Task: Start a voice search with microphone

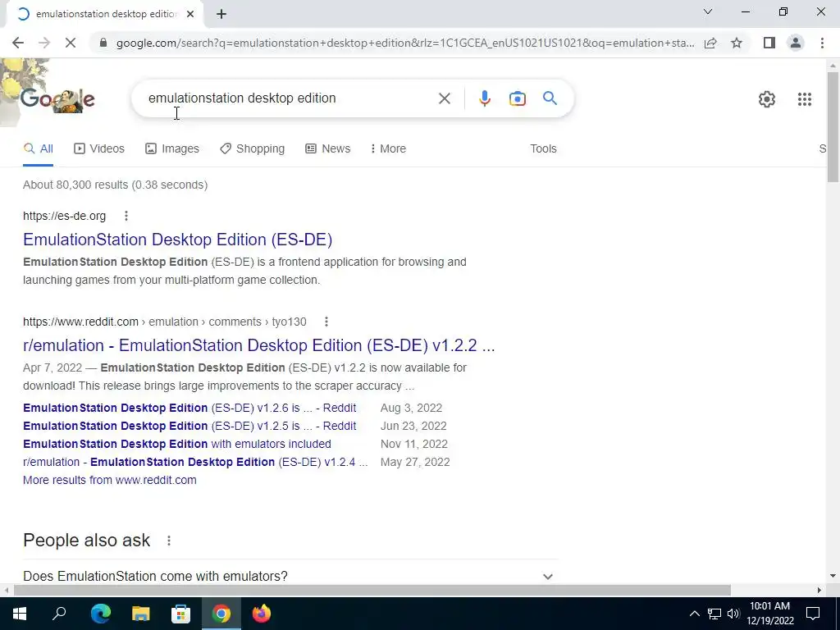Action: pyautogui.click(x=484, y=98)
